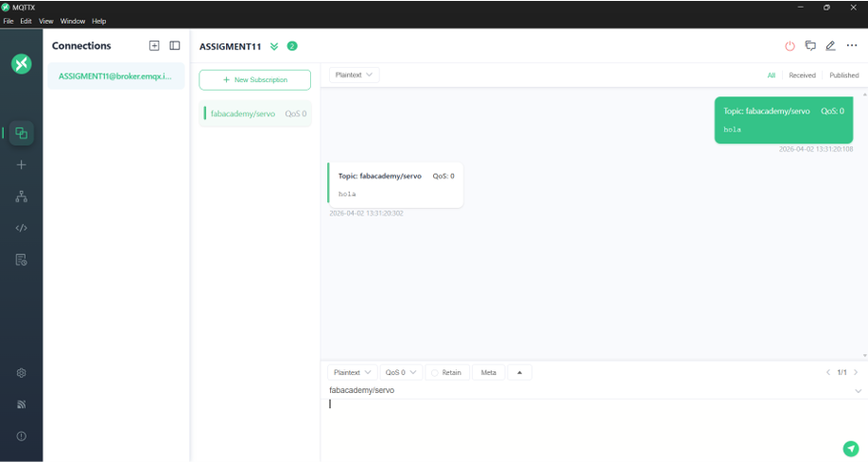The width and height of the screenshot is (868, 462).
Task: Collapse publish area with up-triangle button
Action: point(519,372)
